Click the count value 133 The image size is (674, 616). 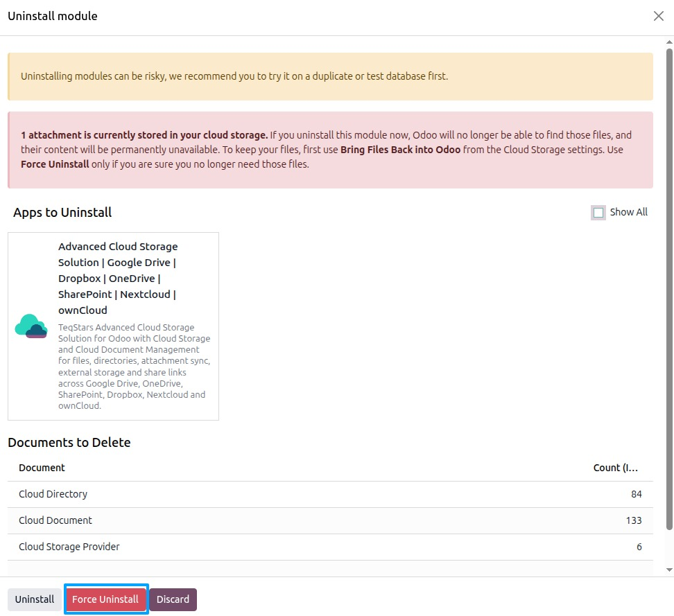point(634,520)
